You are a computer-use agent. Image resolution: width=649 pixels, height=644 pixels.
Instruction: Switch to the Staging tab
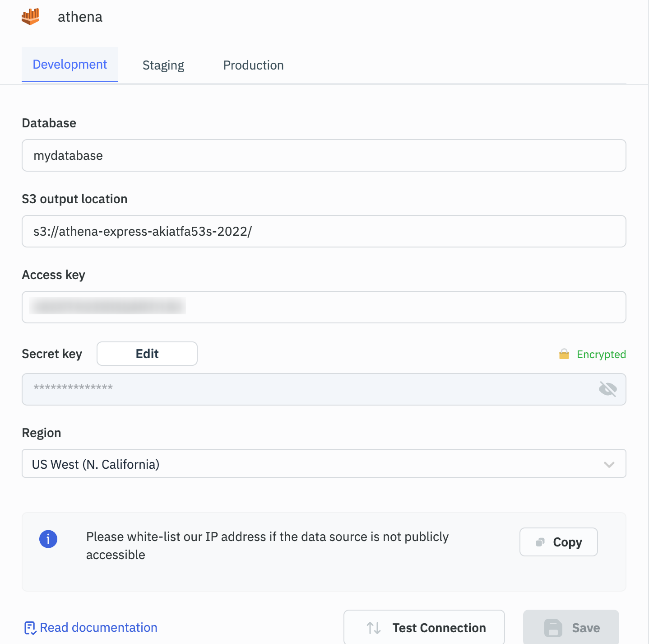[163, 65]
